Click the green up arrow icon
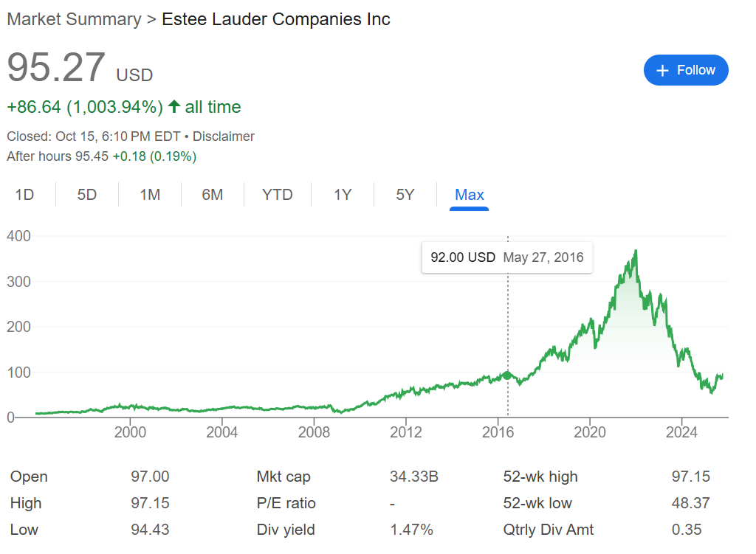This screenshot has height=554, width=756. tap(174, 107)
